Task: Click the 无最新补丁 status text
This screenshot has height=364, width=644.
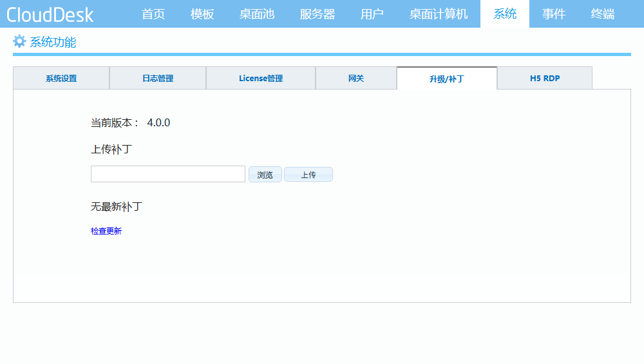Action: point(116,206)
